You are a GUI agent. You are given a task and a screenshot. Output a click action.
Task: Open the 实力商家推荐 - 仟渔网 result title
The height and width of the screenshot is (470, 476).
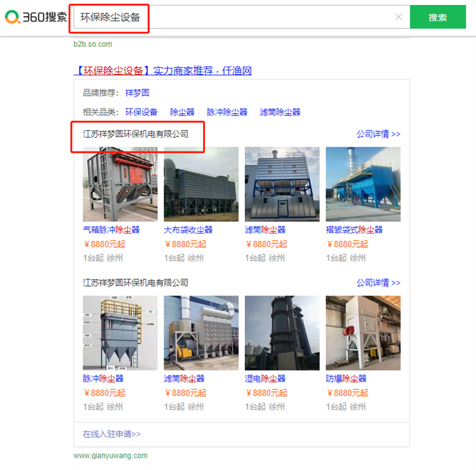point(163,70)
